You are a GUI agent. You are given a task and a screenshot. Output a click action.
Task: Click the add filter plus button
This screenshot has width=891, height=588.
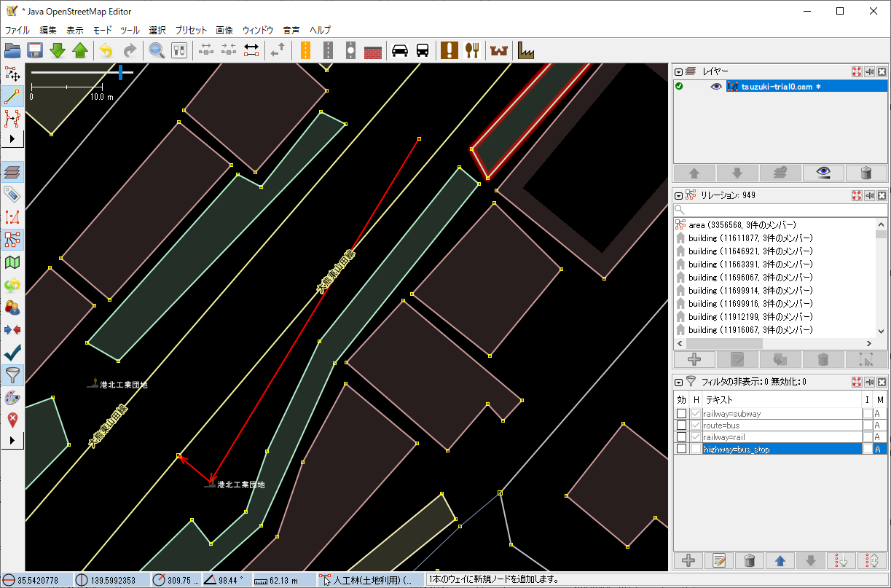[x=688, y=560]
